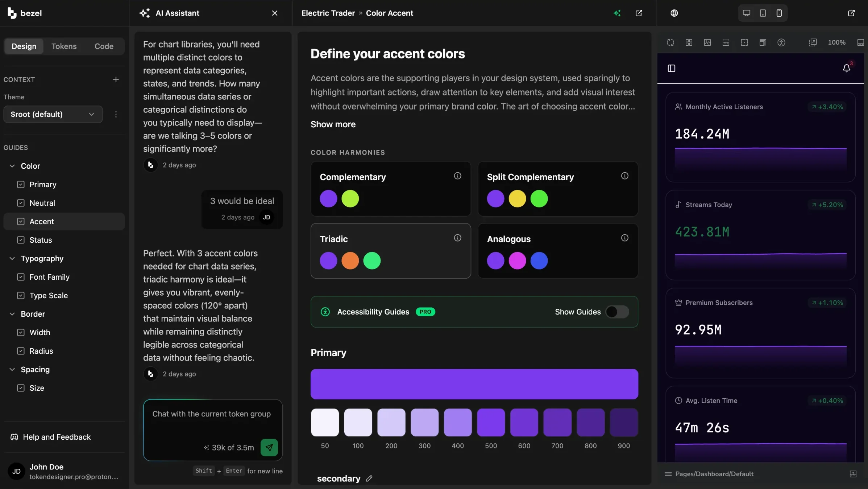Click the image icon in preview toolbar
Image resolution: width=868 pixels, height=489 pixels.
(707, 42)
